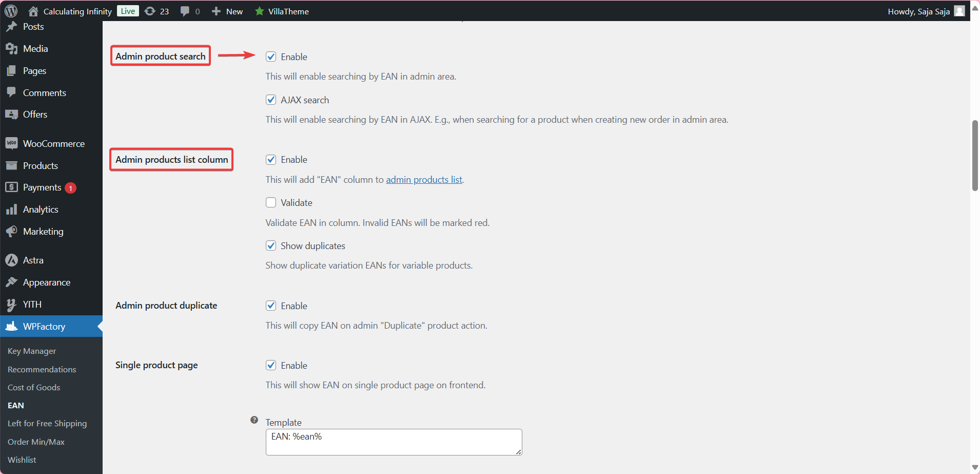Open the comments bubble icon in top bar

click(x=185, y=11)
